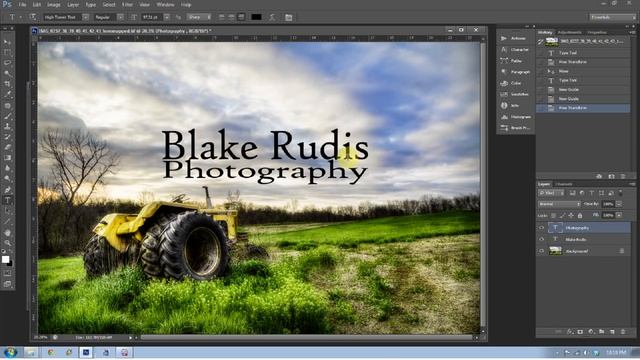
Task: Open the layer filter Kind dropdown
Action: coord(551,193)
